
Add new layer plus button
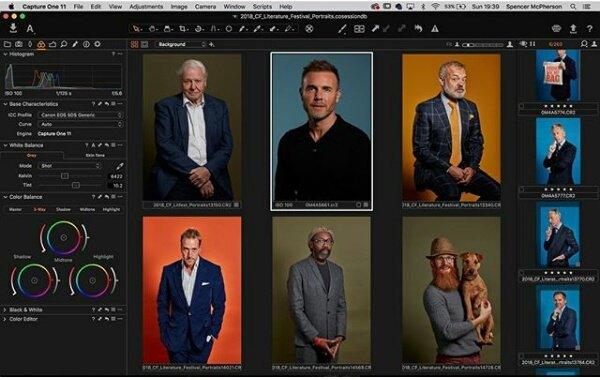coord(212,44)
